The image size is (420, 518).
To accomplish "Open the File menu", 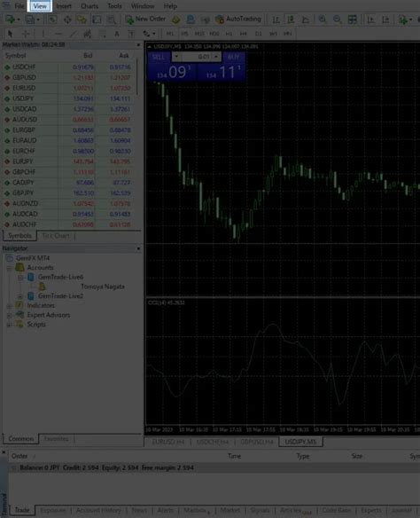I will click(x=19, y=6).
